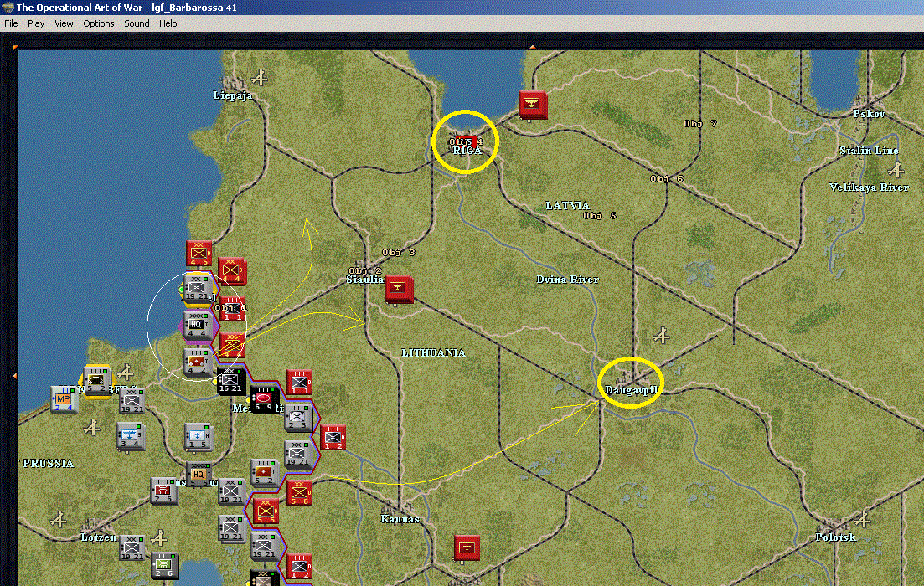Click the airfield icon east of Lotzen
The image size is (924, 586).
158,537
